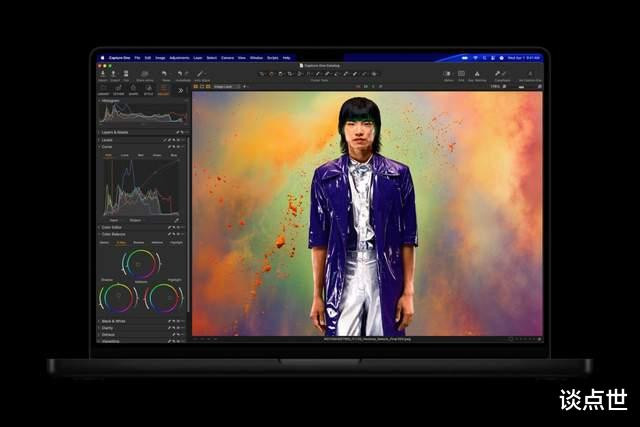Screen dimensions: 640x427
Task: Click the Undo arrow in the toolbar
Action: point(179,74)
